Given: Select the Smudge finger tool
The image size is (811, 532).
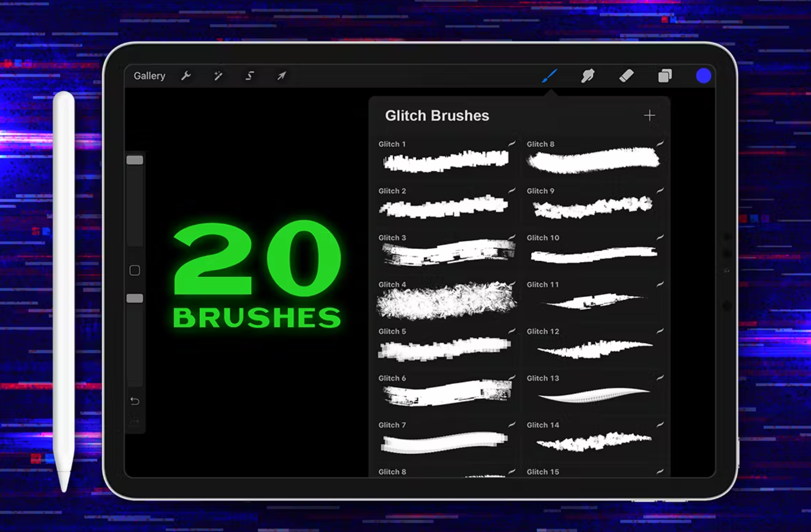Looking at the screenshot, I should (x=588, y=76).
